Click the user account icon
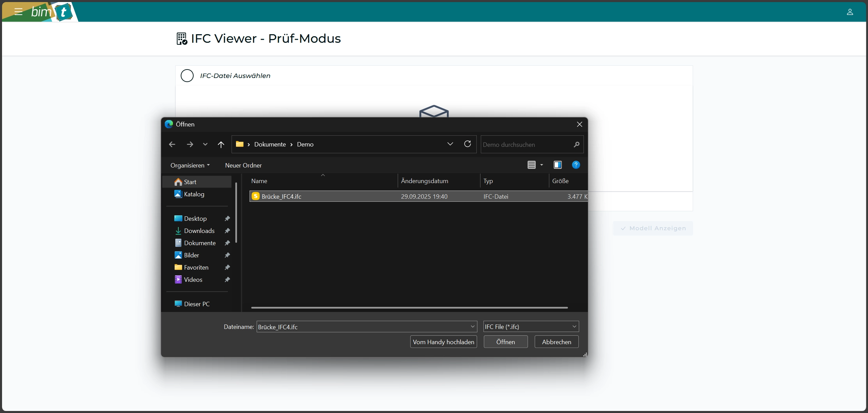This screenshot has height=413, width=868. (x=850, y=12)
